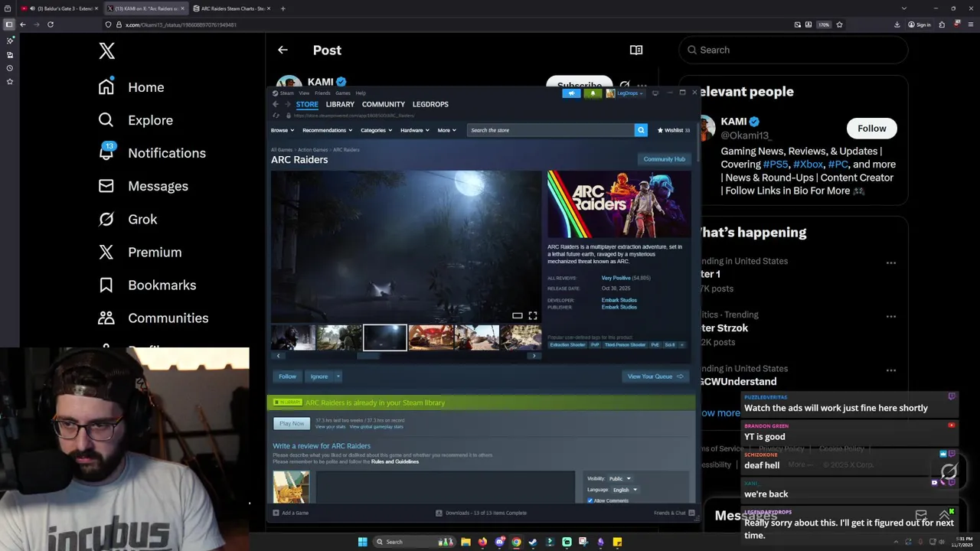This screenshot has width=980, height=551.
Task: Open Chrome from the Windows taskbar
Action: [516, 542]
